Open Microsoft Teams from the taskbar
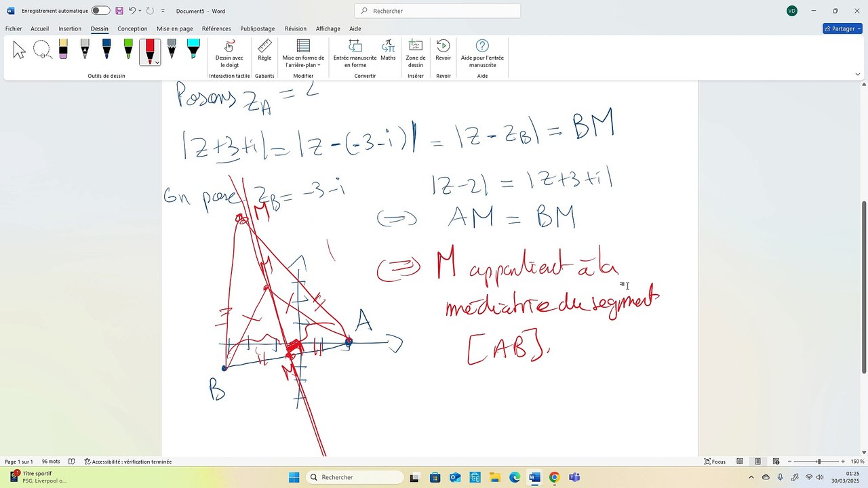 pos(574,477)
